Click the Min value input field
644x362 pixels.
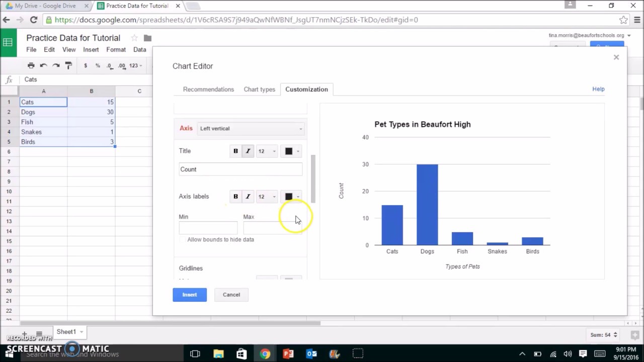point(208,228)
